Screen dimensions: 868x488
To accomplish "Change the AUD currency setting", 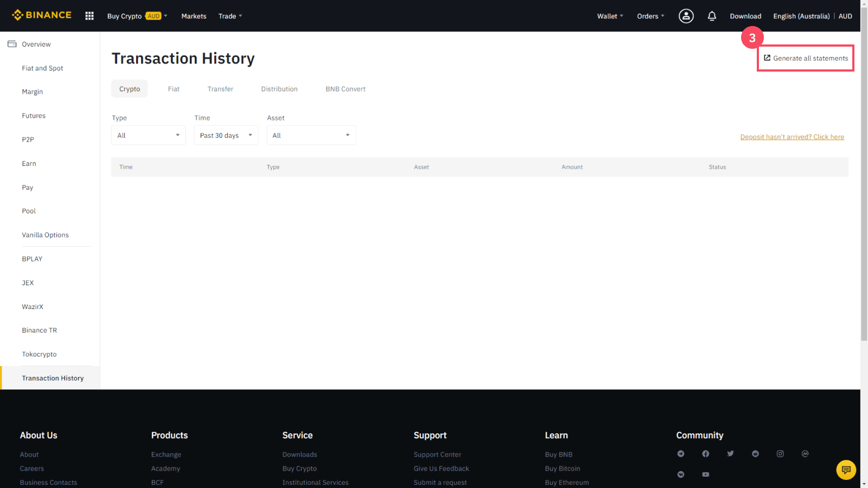I will [845, 16].
